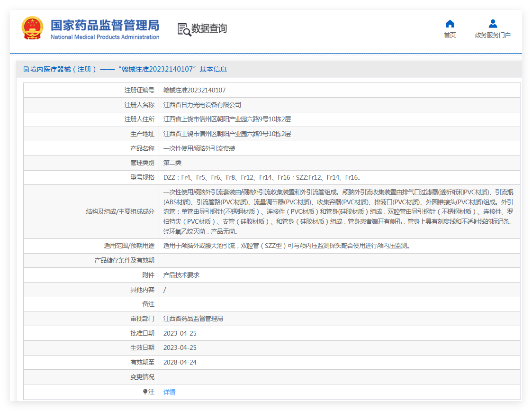This screenshot has height=411, width=532.
Task: Click the slash value in 其他内容 row
Action: (x=165, y=290)
